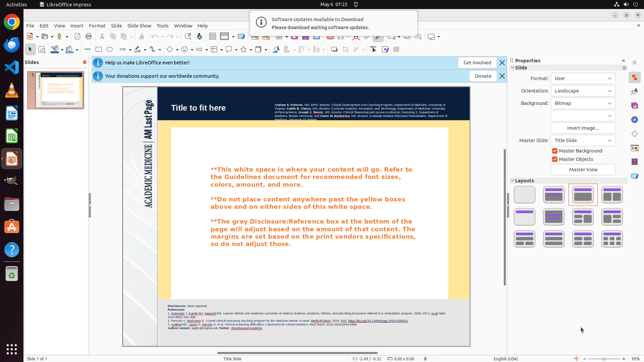Select the Rectangle drawing tool
Image resolution: width=644 pixels, height=362 pixels.
click(98, 49)
